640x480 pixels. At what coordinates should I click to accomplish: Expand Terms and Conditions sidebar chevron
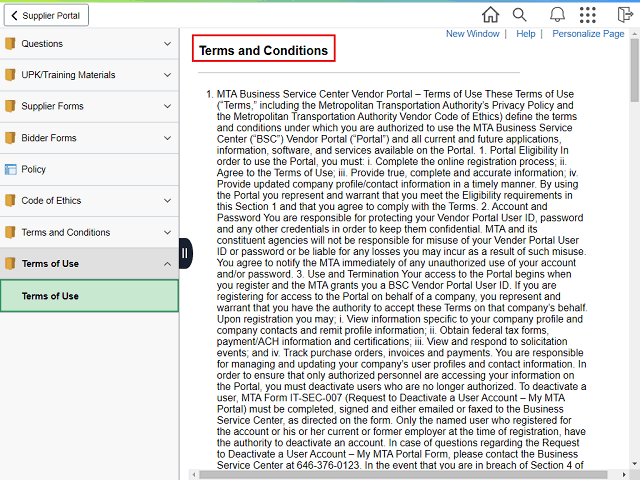[167, 232]
